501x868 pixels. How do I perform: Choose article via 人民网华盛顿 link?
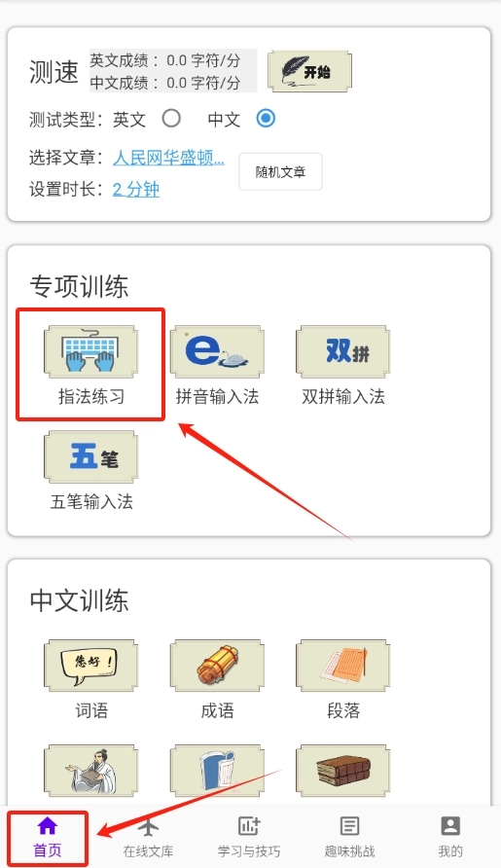169,158
